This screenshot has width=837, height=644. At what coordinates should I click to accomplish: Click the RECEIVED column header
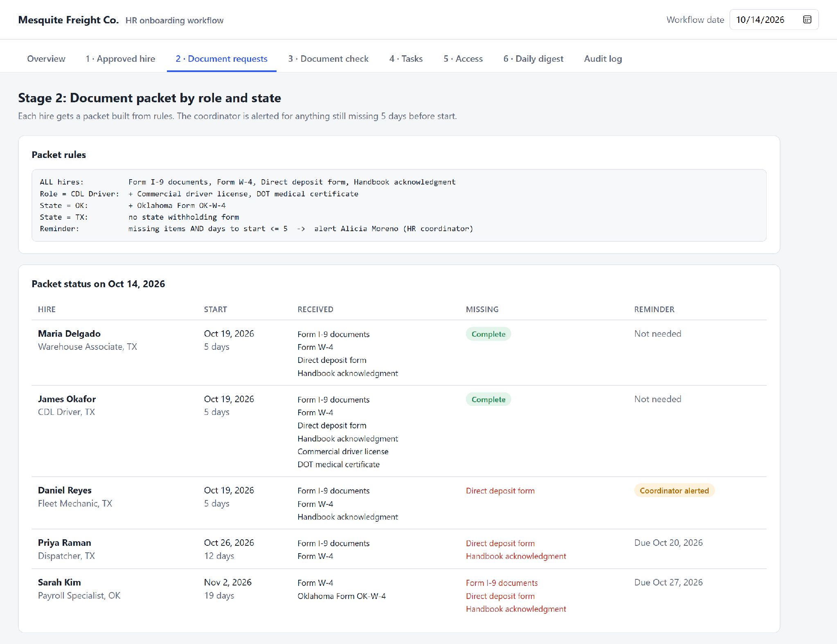coord(315,309)
